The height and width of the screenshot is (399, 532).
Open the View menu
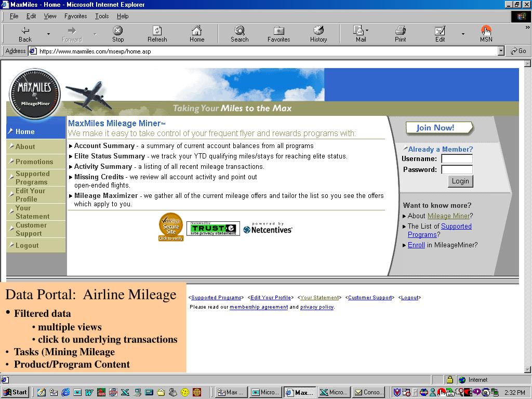[x=50, y=16]
